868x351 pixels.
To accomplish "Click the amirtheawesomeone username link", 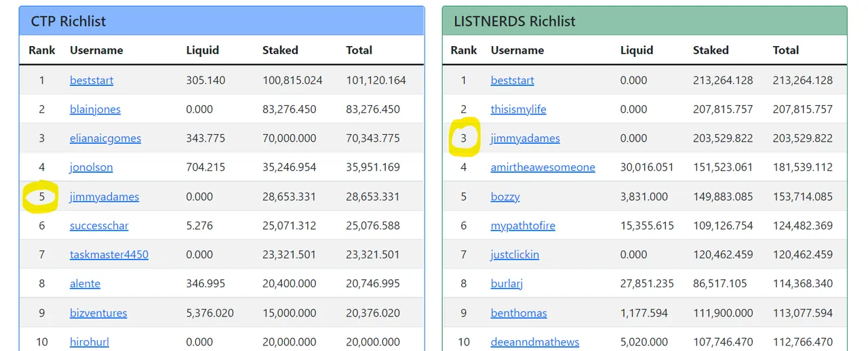I will (x=543, y=167).
